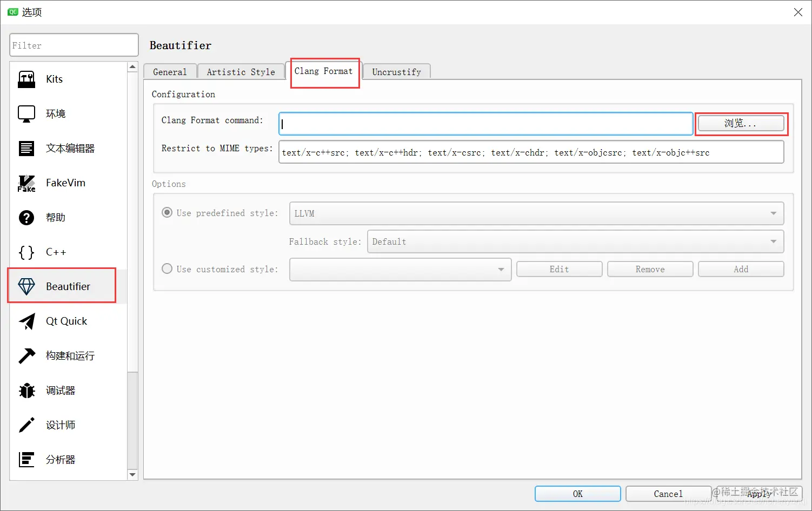Click the Cancel button
The width and height of the screenshot is (812, 511).
(668, 494)
